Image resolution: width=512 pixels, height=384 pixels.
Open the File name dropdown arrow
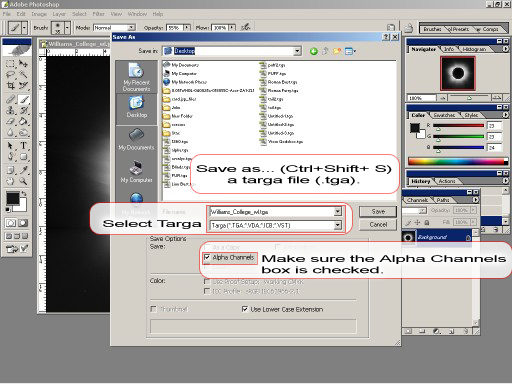[338, 212]
